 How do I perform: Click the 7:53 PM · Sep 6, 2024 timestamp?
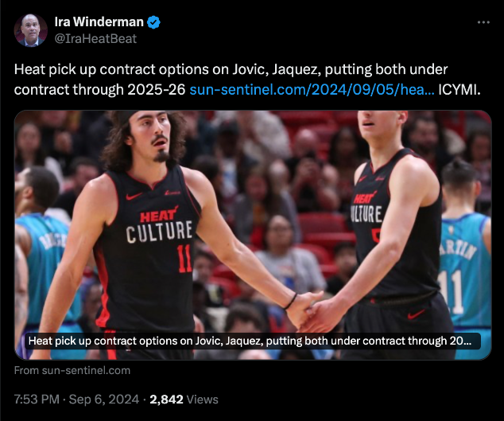click(76, 400)
